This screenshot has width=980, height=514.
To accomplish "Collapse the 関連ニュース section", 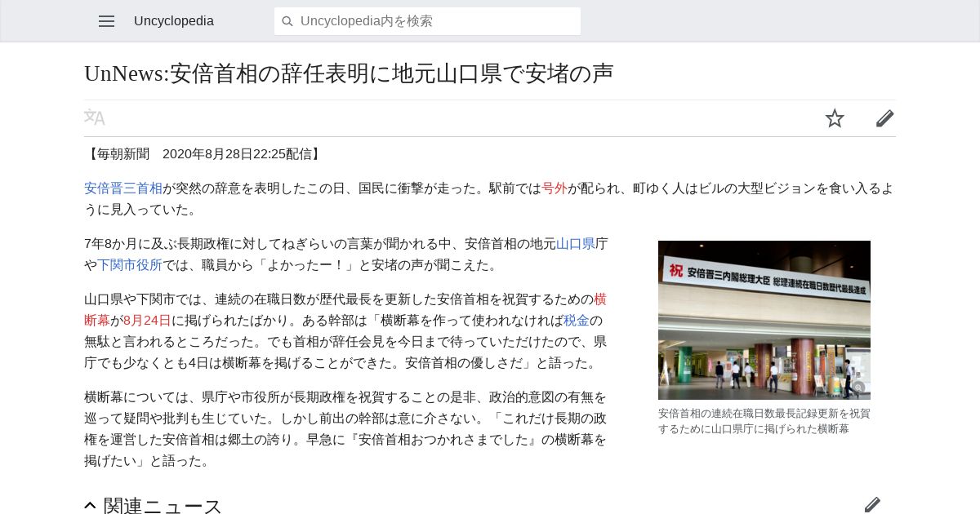I will tap(90, 506).
